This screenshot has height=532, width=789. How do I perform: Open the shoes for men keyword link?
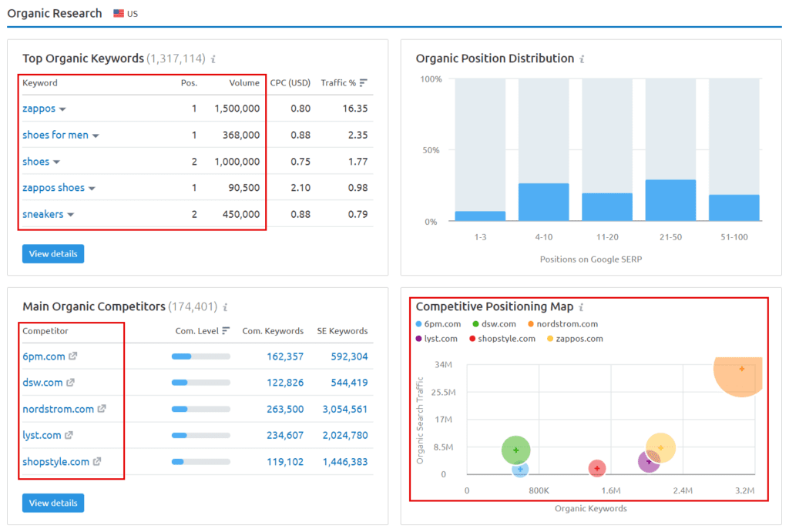pyautogui.click(x=55, y=135)
